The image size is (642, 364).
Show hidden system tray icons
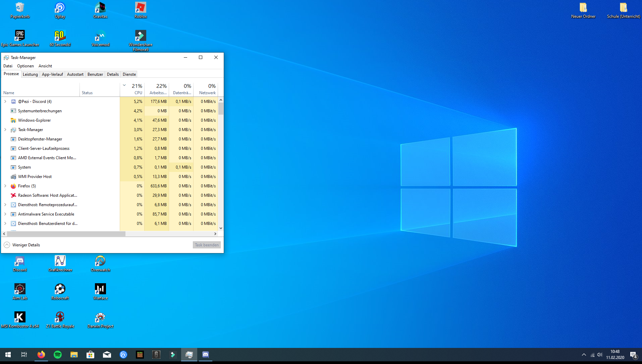point(584,355)
